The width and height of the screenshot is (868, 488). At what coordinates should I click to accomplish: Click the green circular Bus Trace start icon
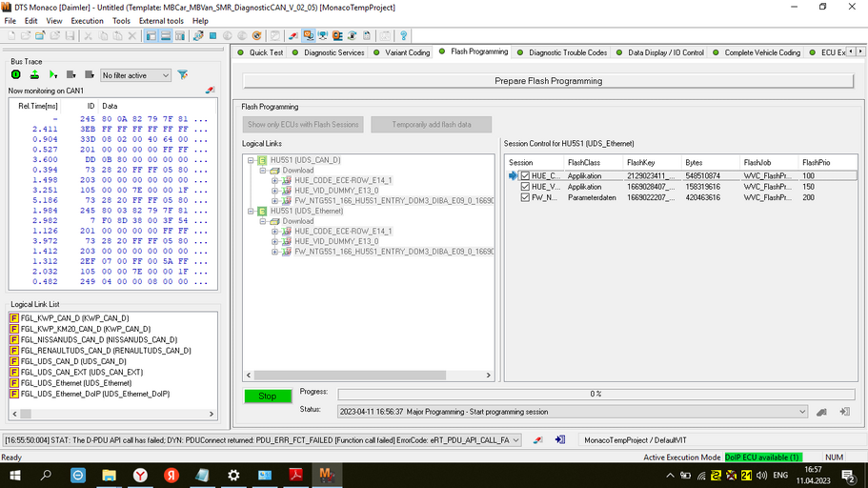16,74
